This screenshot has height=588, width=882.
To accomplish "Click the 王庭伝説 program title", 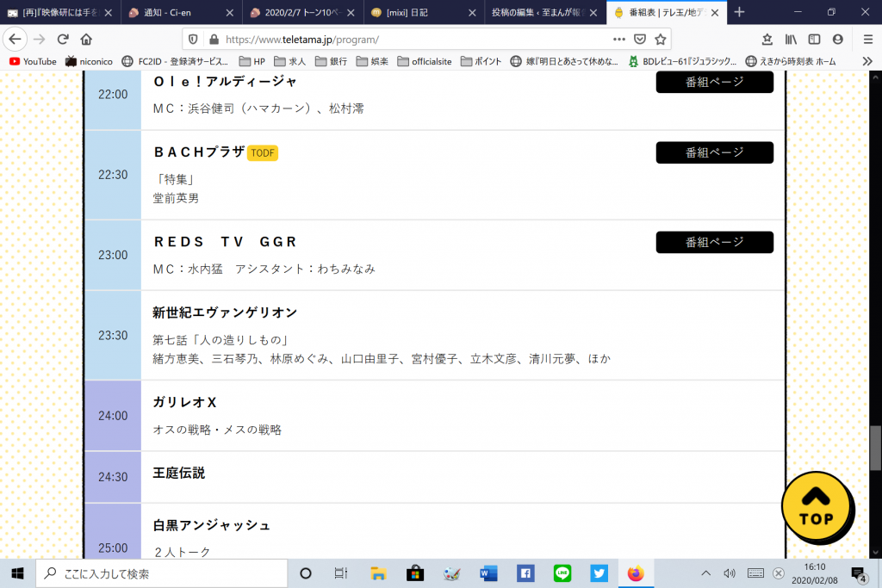I will (179, 473).
